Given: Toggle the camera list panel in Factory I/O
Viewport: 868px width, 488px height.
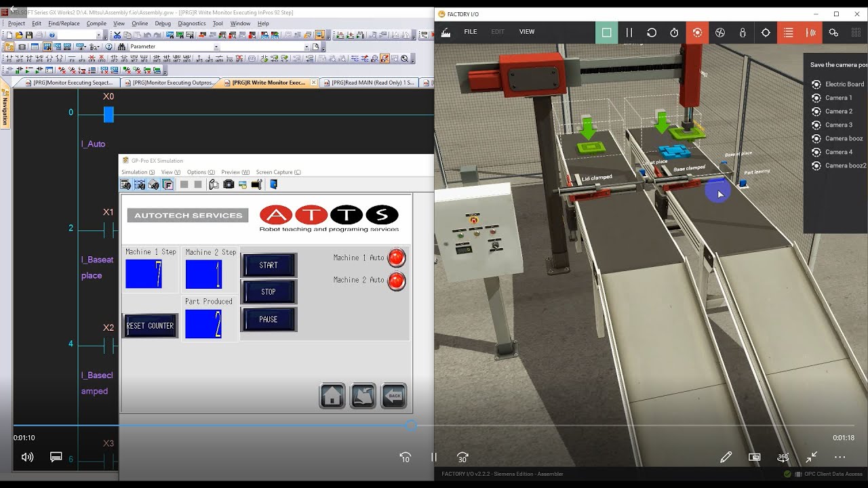Looking at the screenshot, I should [x=788, y=33].
